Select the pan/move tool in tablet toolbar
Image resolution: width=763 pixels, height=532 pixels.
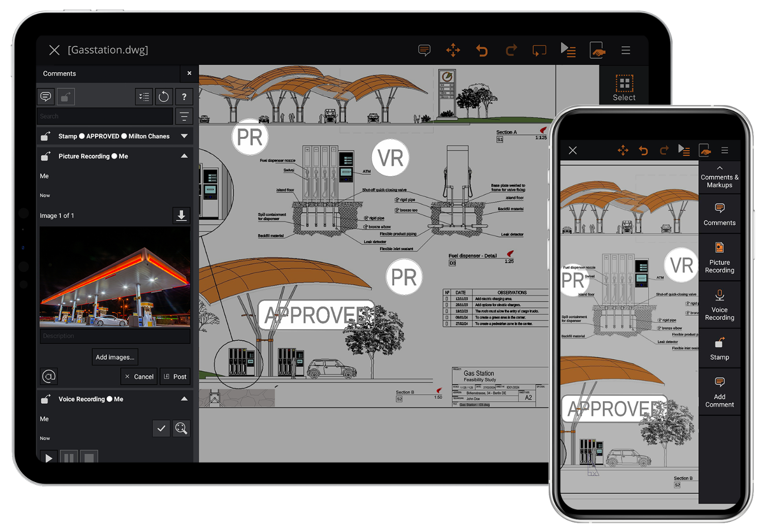453,50
